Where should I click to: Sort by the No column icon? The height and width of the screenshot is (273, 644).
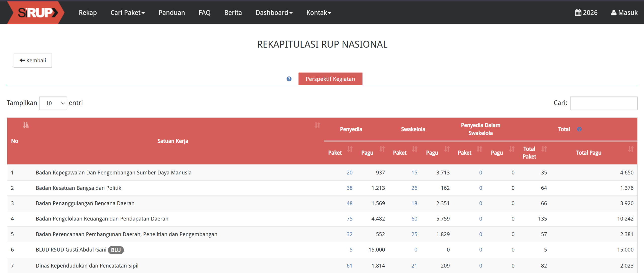coord(26,125)
